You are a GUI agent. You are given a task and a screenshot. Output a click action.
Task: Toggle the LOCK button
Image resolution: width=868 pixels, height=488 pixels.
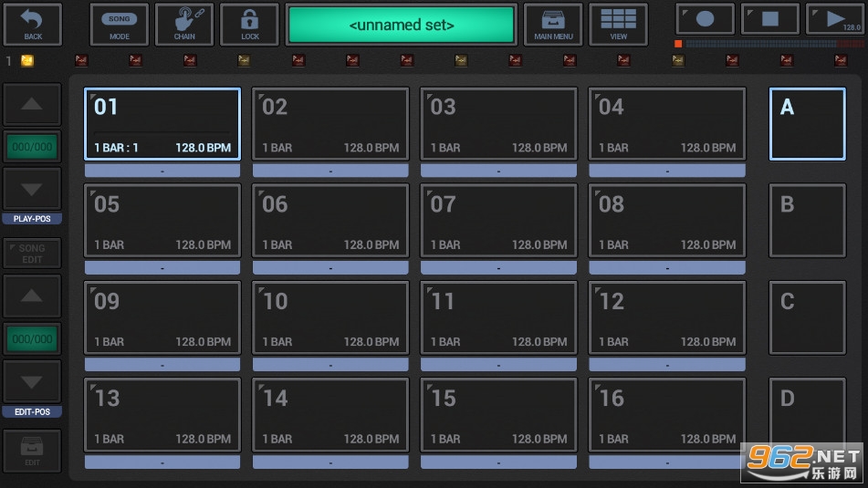pyautogui.click(x=250, y=25)
